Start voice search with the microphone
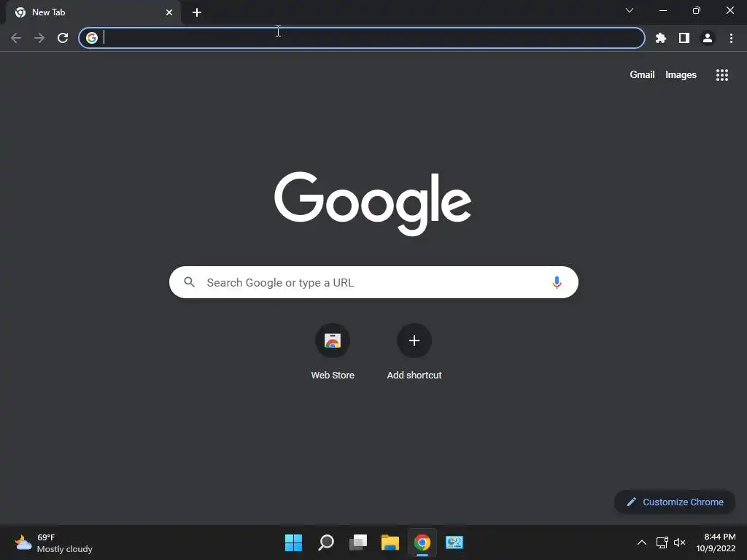Image resolution: width=747 pixels, height=560 pixels. point(557,282)
